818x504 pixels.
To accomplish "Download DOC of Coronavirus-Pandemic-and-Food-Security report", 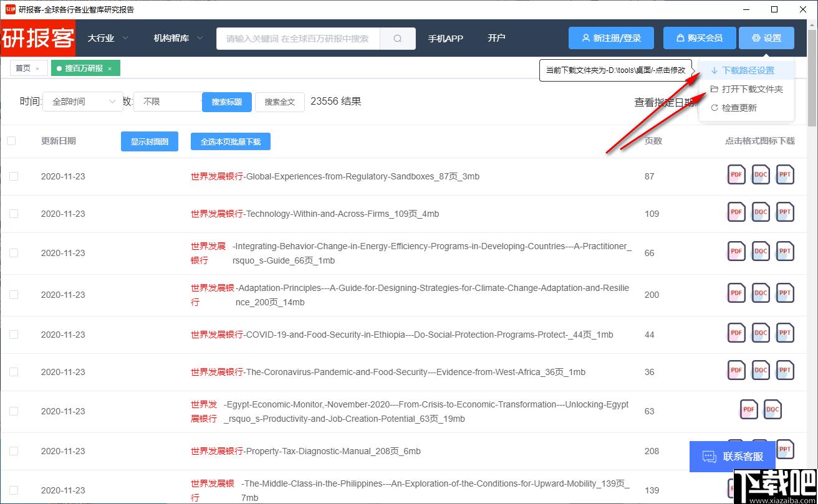I will pyautogui.click(x=761, y=371).
